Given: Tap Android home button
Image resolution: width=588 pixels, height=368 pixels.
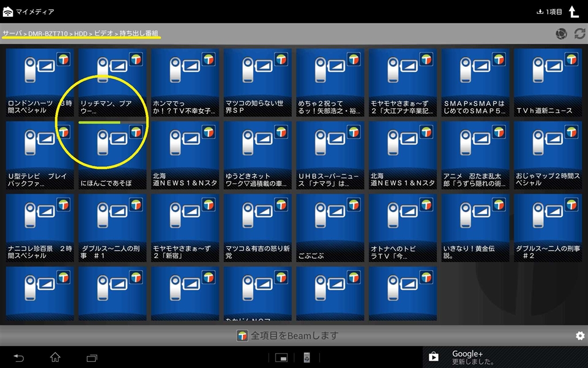Looking at the screenshot, I should tap(55, 357).
